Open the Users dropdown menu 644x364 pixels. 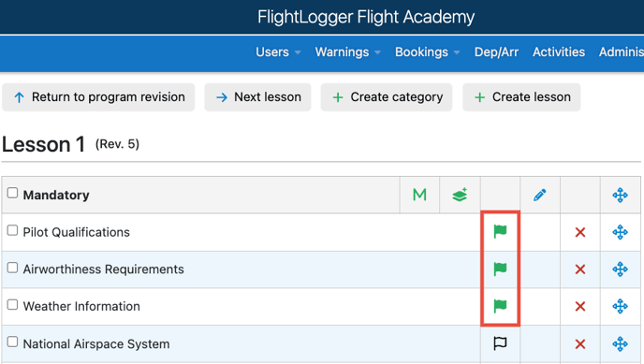pos(278,52)
